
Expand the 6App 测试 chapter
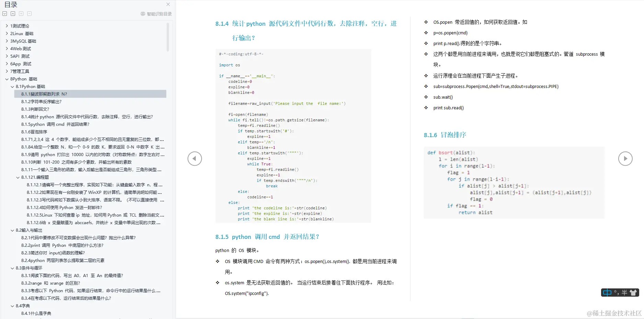point(7,64)
